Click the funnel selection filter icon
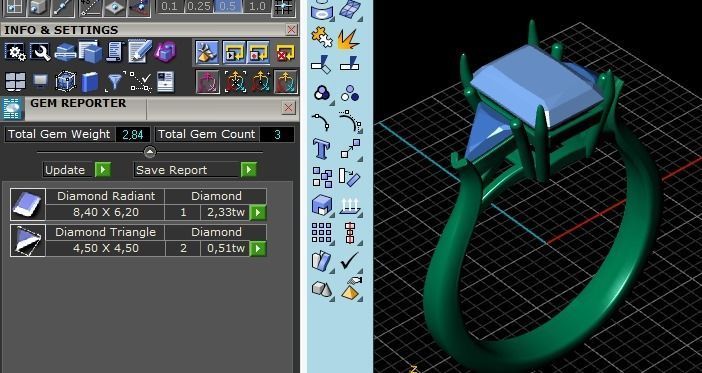Viewport: 702px width, 373px height. point(116,82)
